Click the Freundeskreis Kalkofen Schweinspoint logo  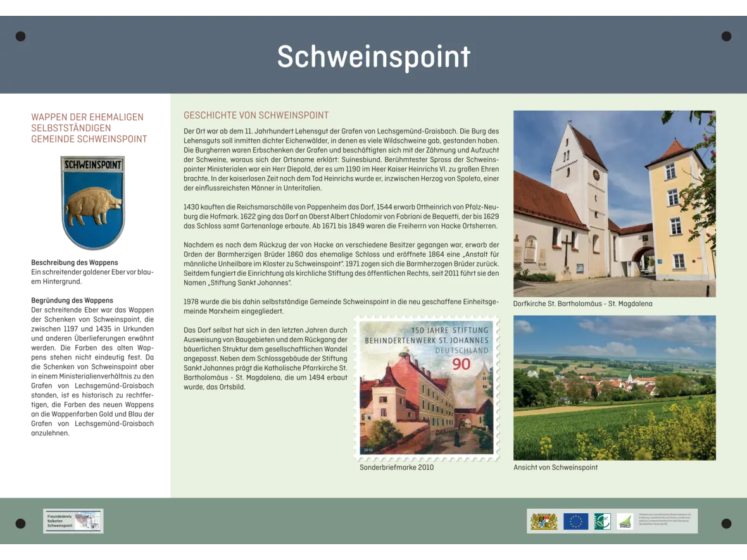pos(73,520)
